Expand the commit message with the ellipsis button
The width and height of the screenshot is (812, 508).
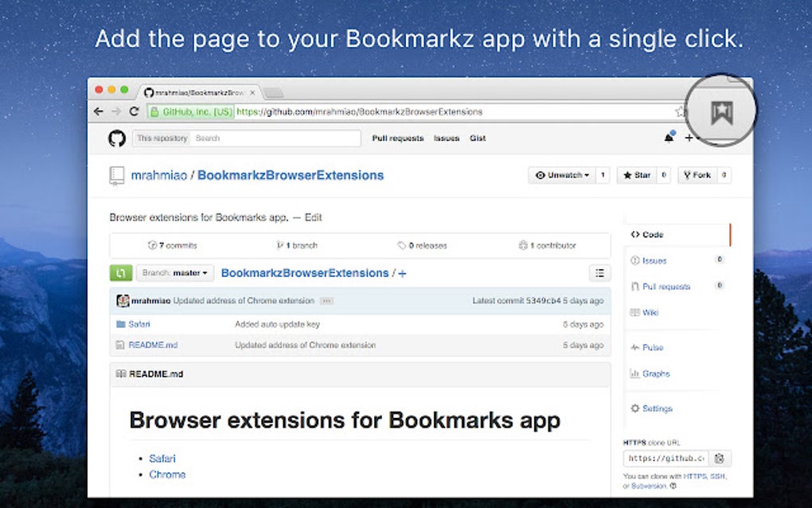pos(326,300)
